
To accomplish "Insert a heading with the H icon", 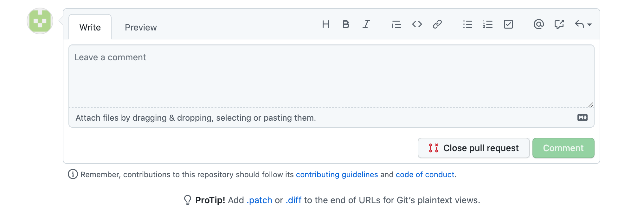I will (x=325, y=24).
